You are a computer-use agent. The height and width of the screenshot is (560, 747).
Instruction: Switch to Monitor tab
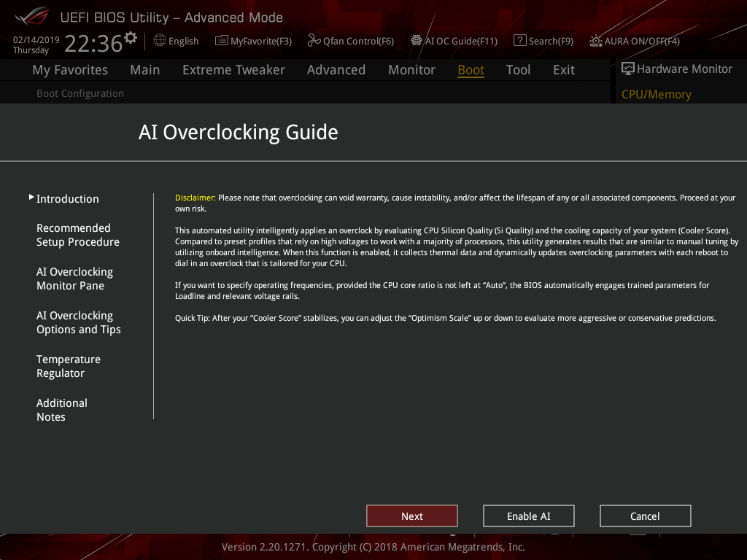pyautogui.click(x=411, y=70)
